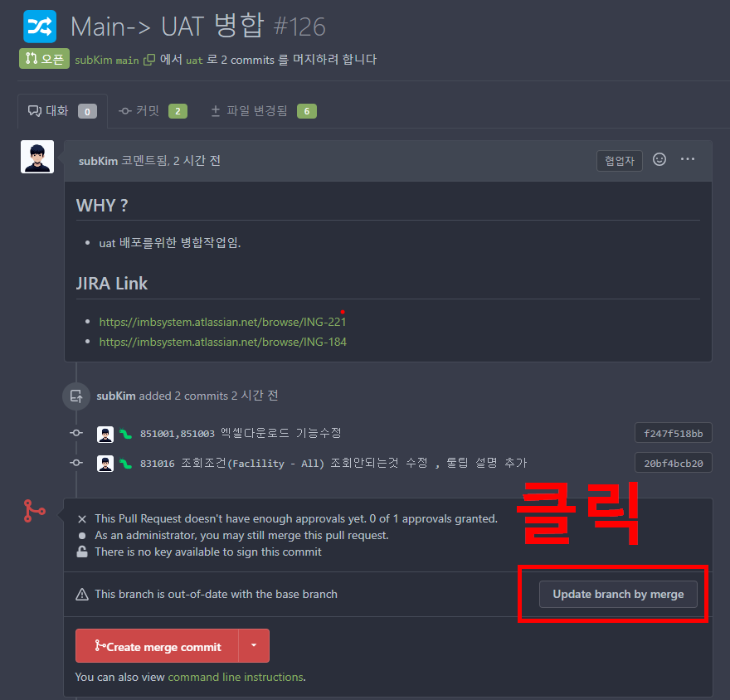Switch to the 대화 conversation tab

(x=62, y=111)
